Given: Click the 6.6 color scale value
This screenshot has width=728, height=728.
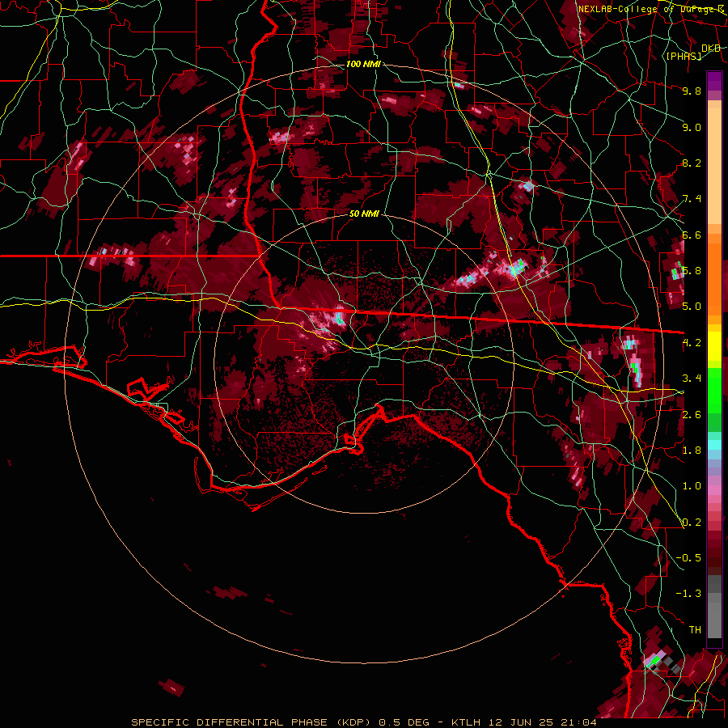Looking at the screenshot, I should pos(692,235).
